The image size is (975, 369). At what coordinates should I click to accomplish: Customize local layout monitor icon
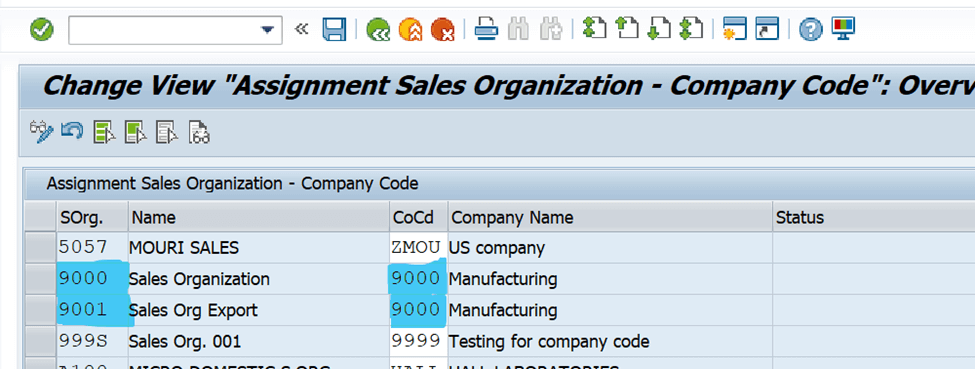[844, 29]
